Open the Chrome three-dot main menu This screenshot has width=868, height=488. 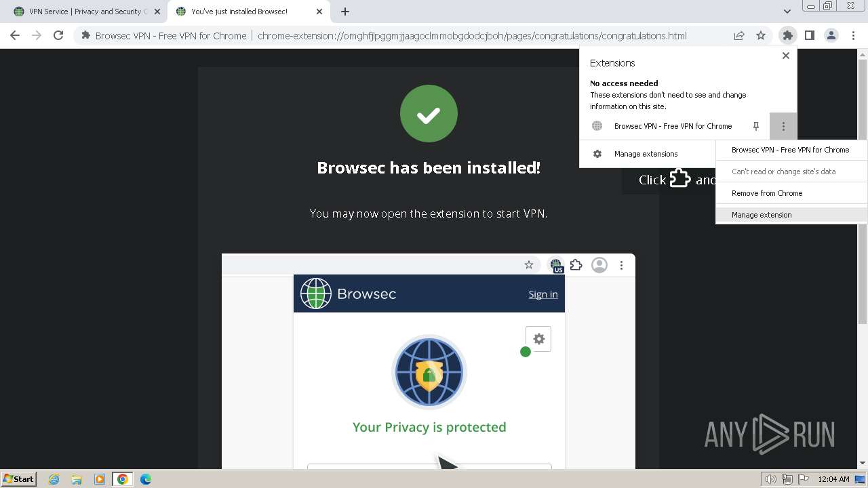tap(853, 35)
